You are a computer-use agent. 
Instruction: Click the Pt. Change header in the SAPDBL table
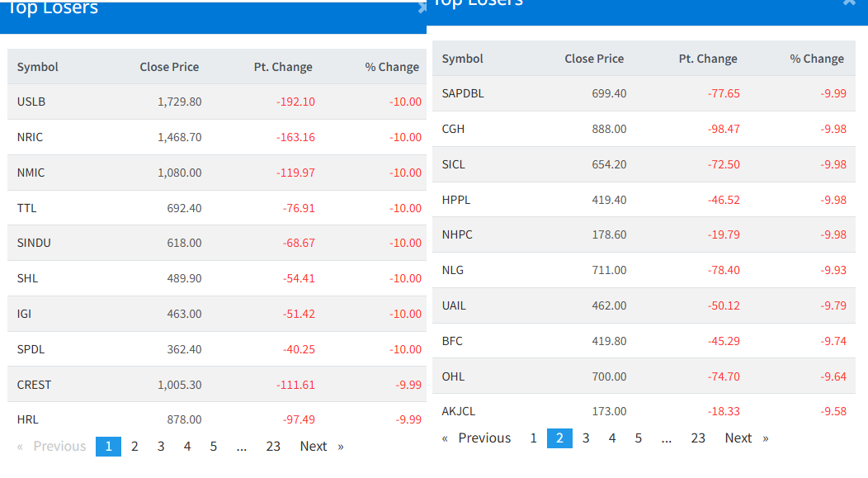tap(708, 59)
